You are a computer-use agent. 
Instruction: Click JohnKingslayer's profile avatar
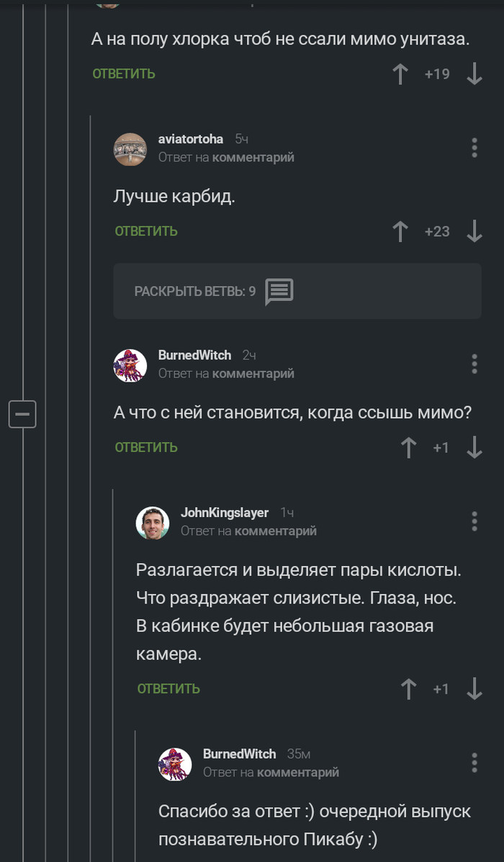coord(153,522)
